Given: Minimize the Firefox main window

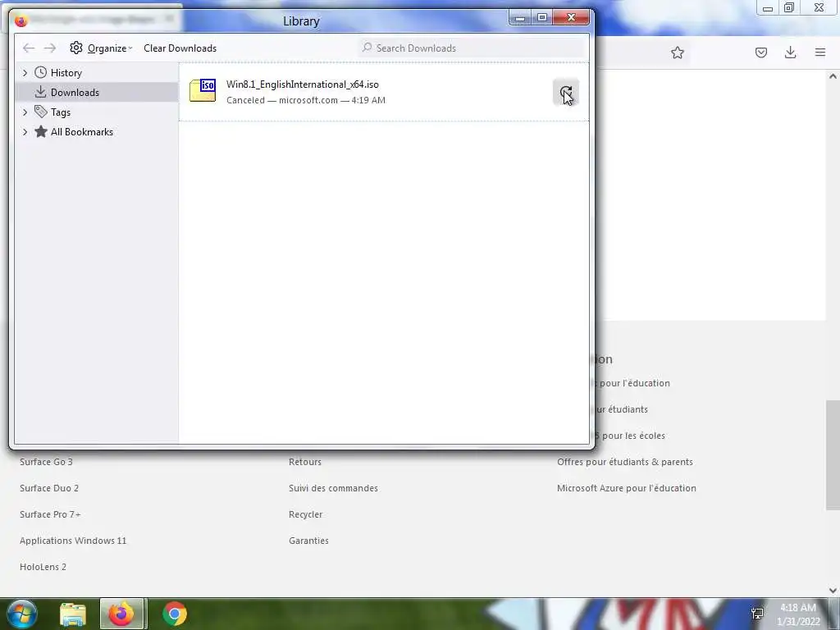Looking at the screenshot, I should click(x=768, y=7).
